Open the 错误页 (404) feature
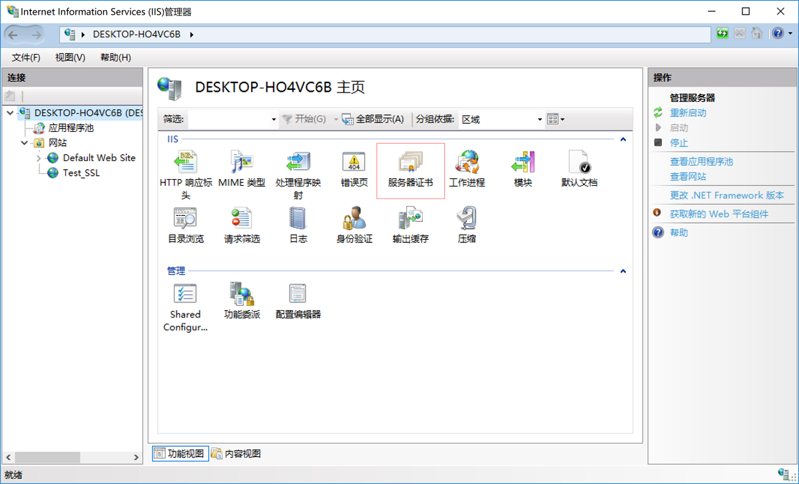799x484 pixels. [x=354, y=169]
